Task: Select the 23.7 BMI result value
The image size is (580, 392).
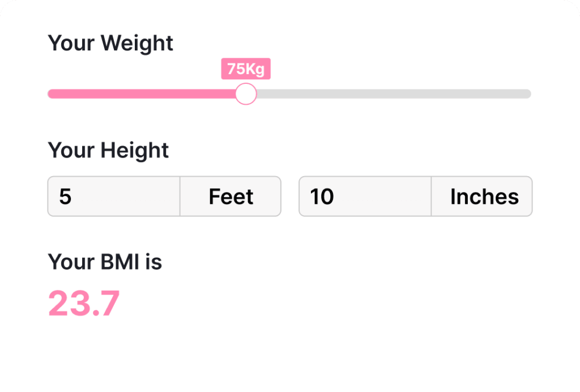Action: point(84,303)
